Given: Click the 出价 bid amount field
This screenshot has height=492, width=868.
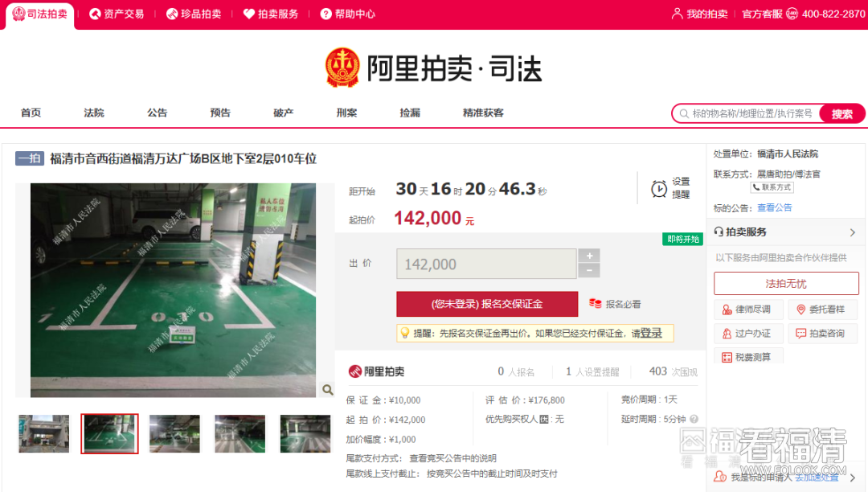Looking at the screenshot, I should (486, 264).
